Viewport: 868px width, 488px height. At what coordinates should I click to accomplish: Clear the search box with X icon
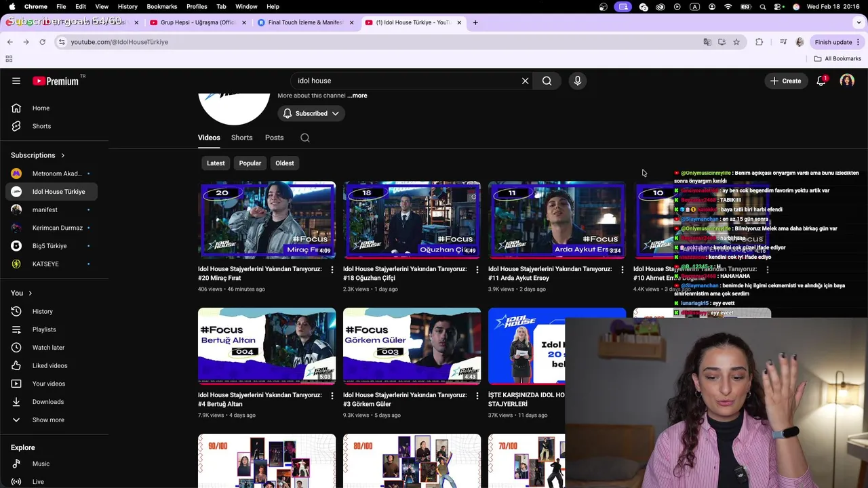[525, 81]
